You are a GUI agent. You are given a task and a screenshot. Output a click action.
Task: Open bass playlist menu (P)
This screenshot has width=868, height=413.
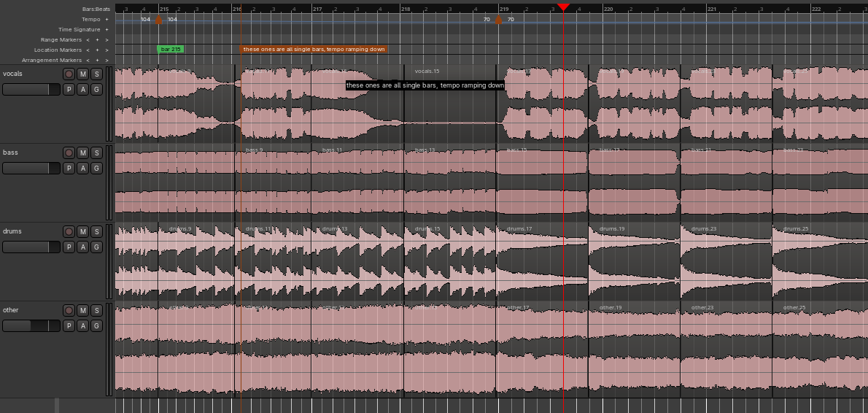(69, 169)
